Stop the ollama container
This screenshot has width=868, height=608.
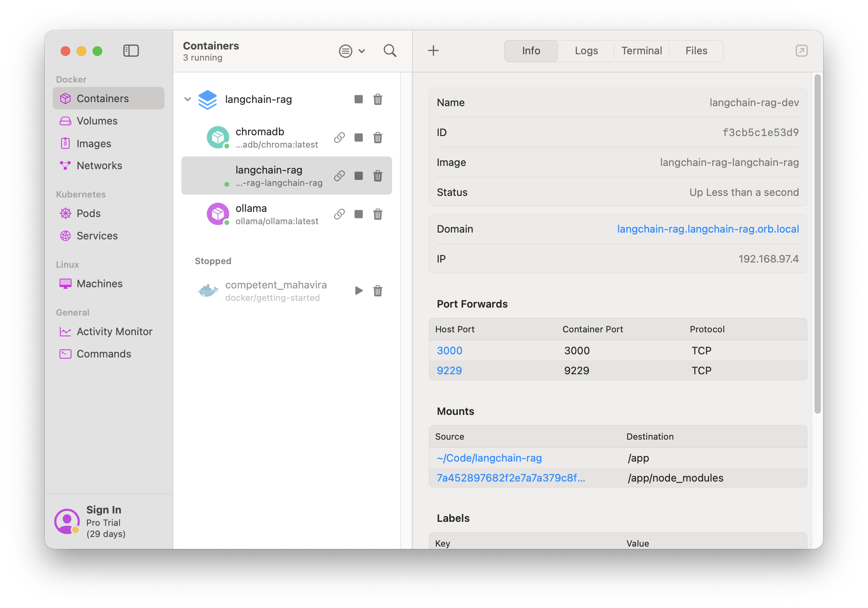(359, 214)
